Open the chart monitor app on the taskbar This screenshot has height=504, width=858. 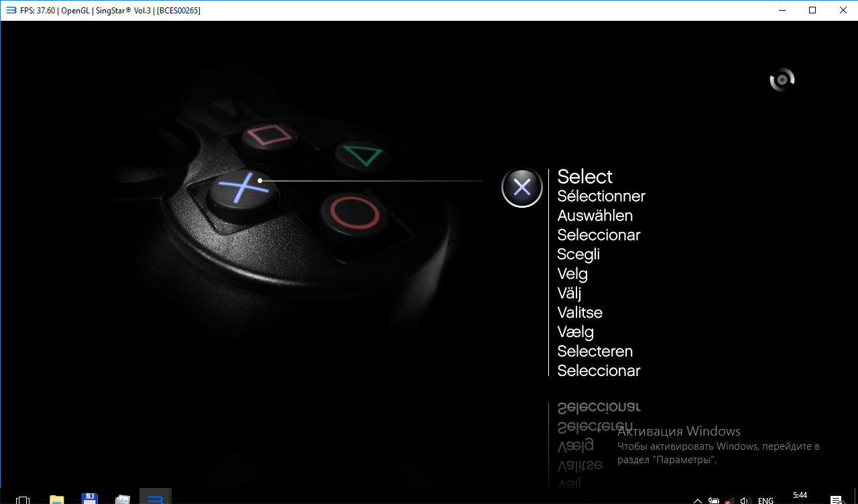(122, 499)
